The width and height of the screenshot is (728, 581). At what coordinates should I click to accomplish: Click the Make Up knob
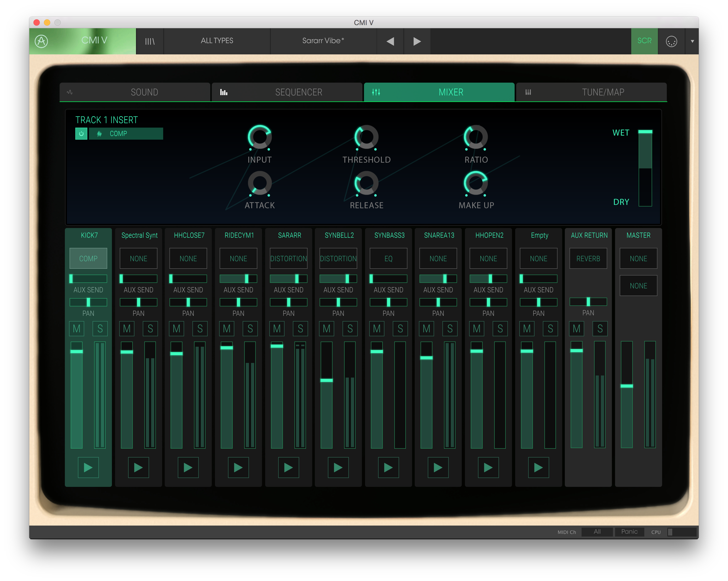476,183
